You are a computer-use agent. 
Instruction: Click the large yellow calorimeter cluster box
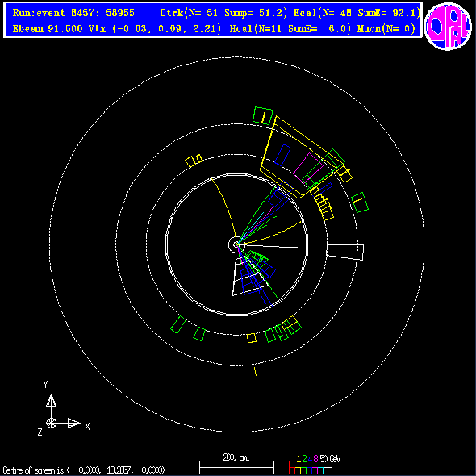(x=303, y=157)
